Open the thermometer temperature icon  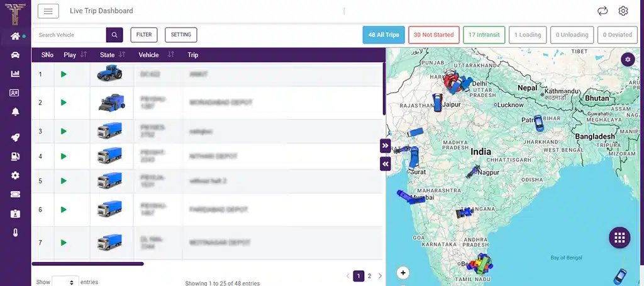[15, 233]
